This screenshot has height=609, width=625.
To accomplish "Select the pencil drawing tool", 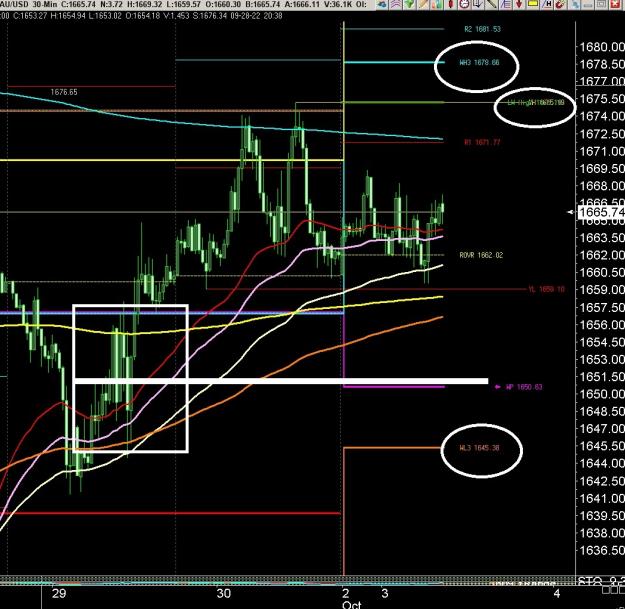I will pos(424,4).
